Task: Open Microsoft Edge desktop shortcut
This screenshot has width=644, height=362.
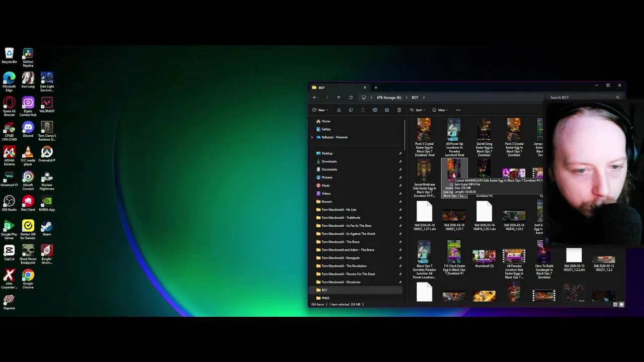Action: point(9,82)
